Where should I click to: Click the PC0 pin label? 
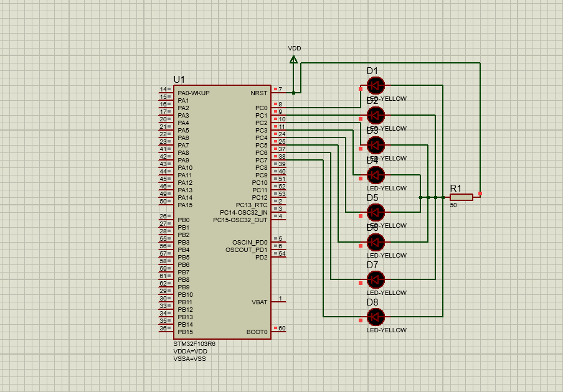point(262,108)
